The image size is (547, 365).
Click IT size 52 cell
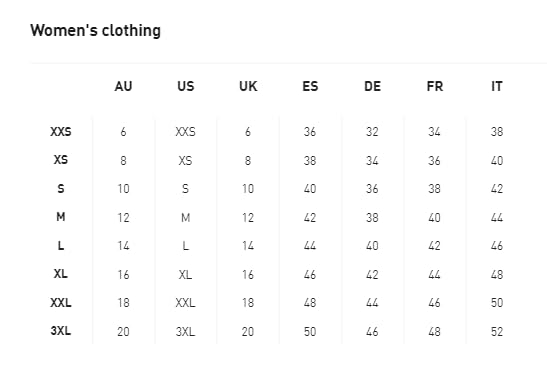(x=497, y=332)
